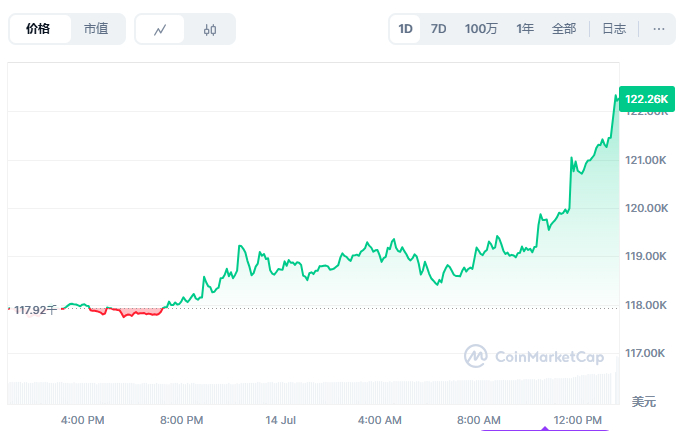Image resolution: width=683 pixels, height=431 pixels.
Task: Switch to candlestick chart view
Action: click(209, 29)
